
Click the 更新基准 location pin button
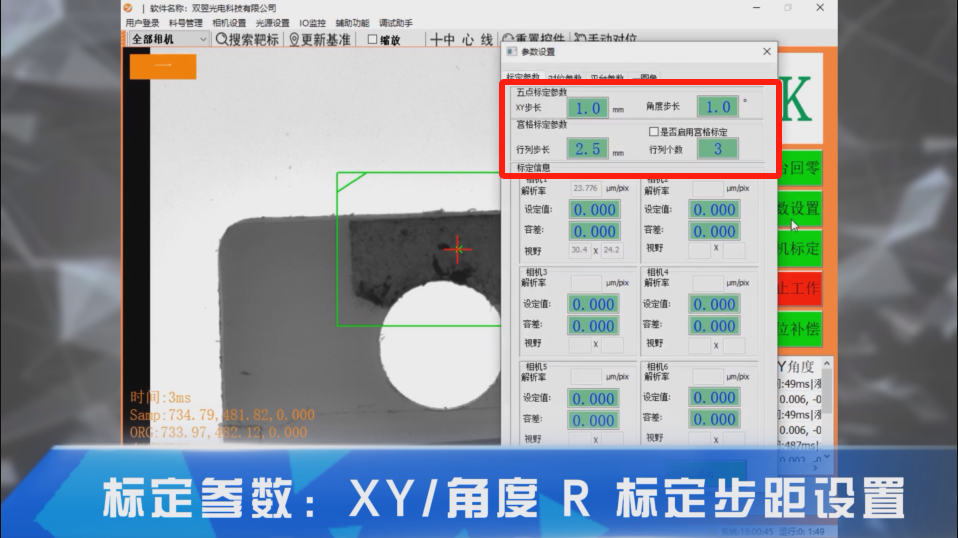coord(320,39)
